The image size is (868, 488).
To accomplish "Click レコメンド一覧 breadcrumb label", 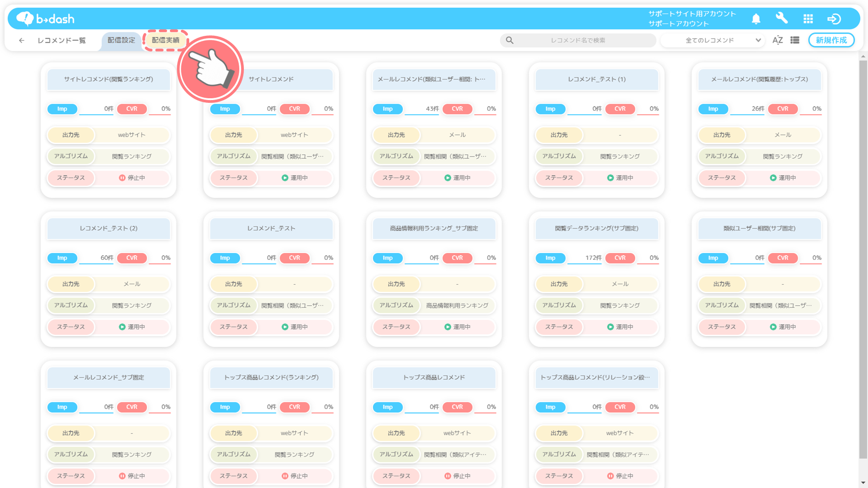I will click(62, 40).
